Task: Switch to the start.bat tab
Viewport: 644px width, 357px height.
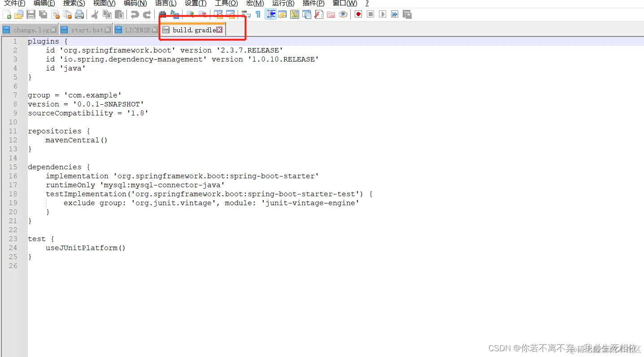Action: tap(87, 30)
